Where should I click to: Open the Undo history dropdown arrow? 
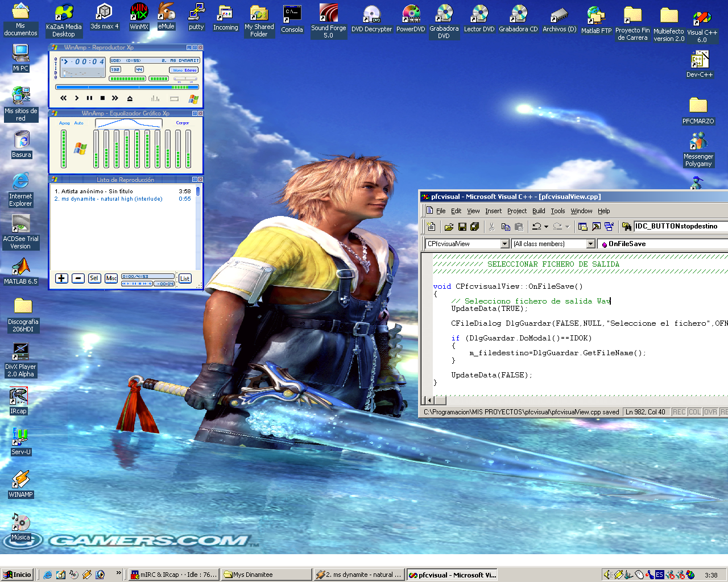pyautogui.click(x=546, y=227)
